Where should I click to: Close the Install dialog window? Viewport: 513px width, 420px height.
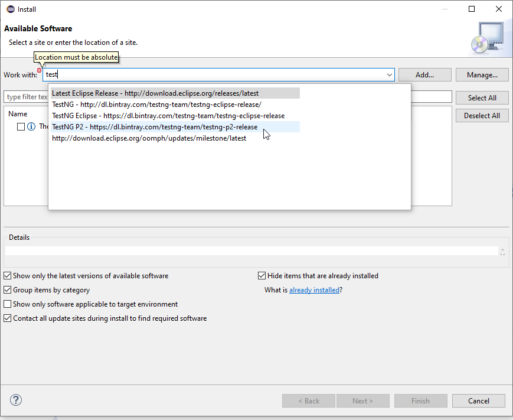(499, 9)
